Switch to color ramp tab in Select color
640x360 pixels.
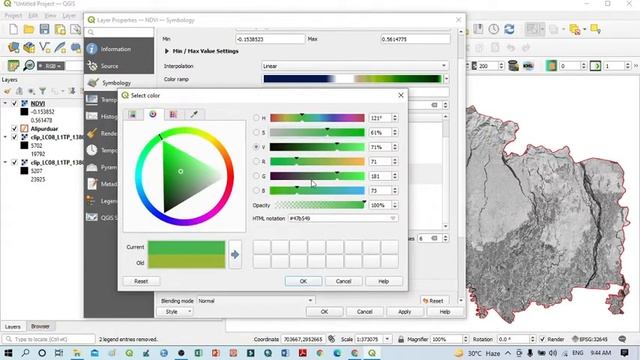coord(133,115)
